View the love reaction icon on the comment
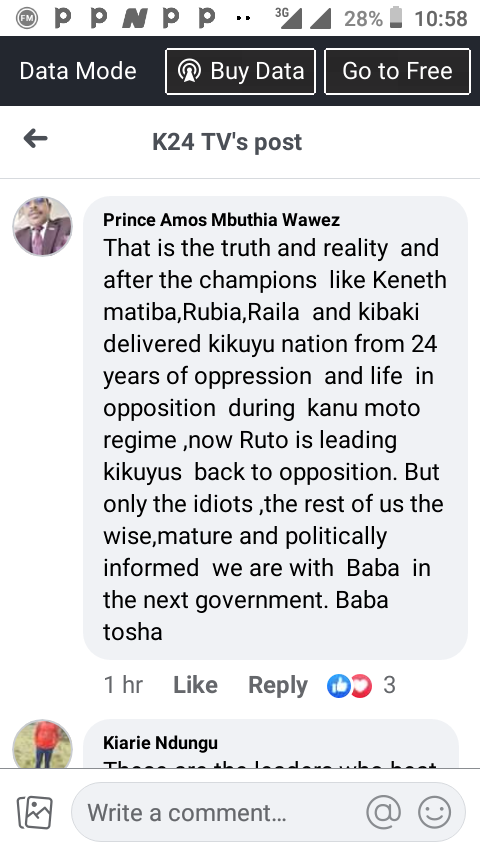Screen dimensions: 480x854 [x=361, y=686]
